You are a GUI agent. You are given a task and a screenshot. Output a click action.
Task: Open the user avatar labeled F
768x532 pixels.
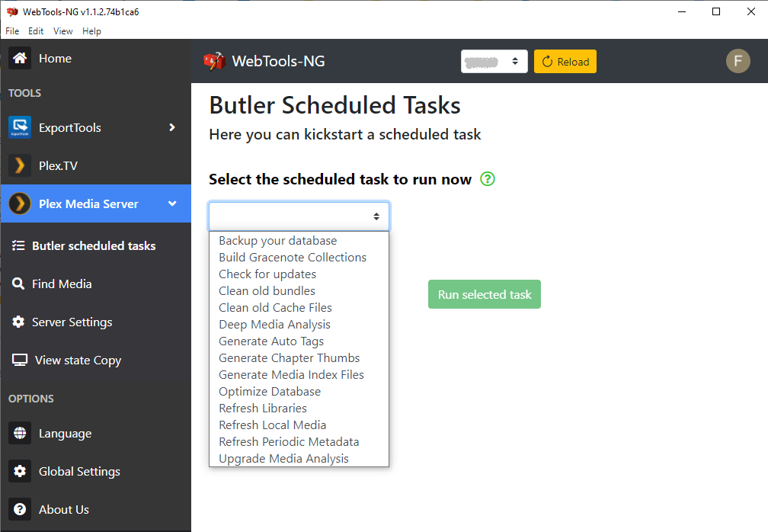click(x=738, y=61)
